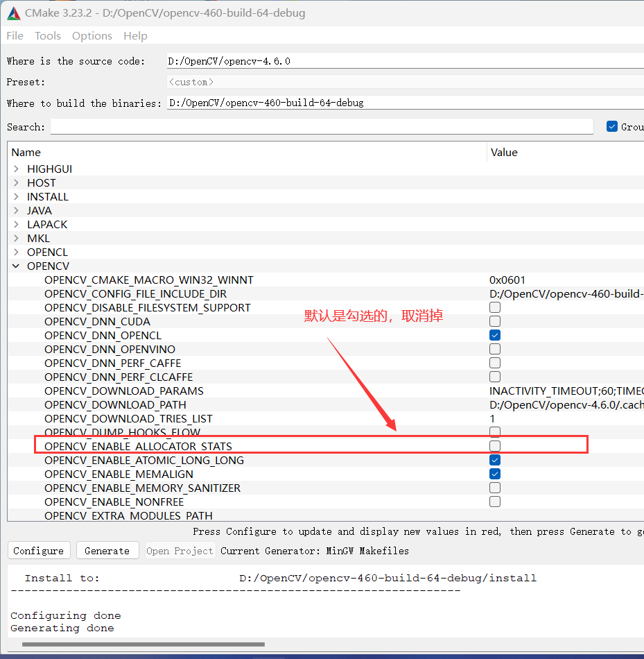The image size is (644, 659).
Task: Expand the LAPACK group
Action: [x=15, y=224]
